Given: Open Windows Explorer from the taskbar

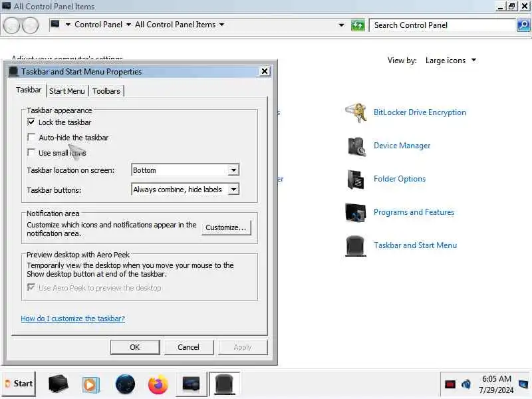Looking at the screenshot, I should pos(58,384).
